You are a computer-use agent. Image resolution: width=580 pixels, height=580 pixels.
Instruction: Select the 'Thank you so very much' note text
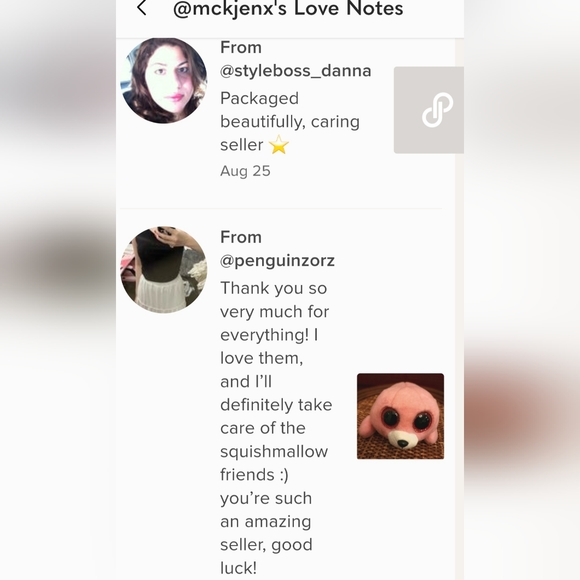[x=276, y=428]
